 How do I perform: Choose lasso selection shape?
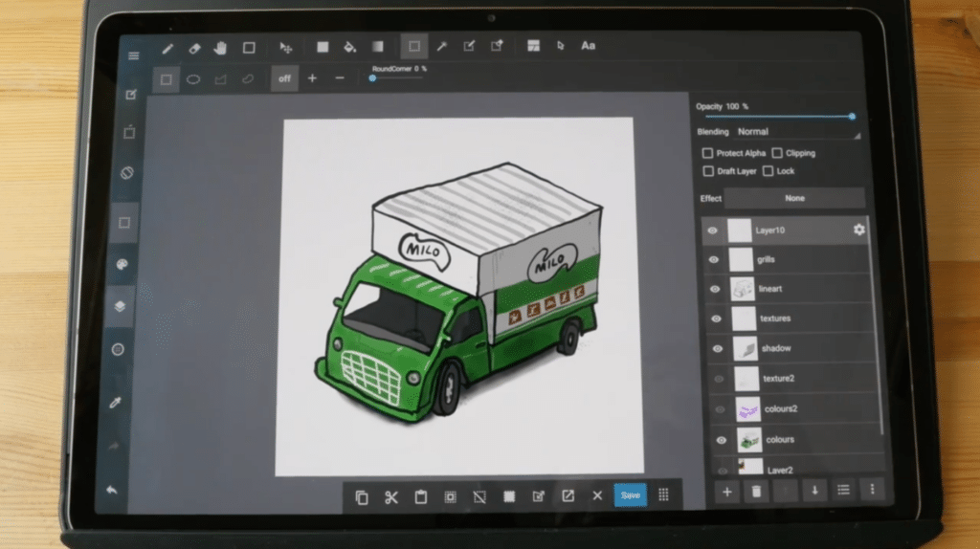(x=248, y=79)
